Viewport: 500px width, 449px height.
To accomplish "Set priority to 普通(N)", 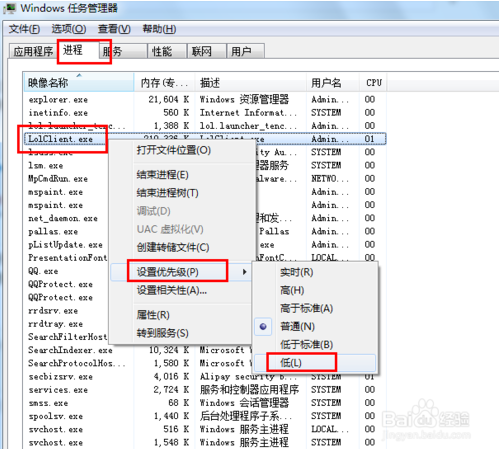I will click(x=315, y=326).
